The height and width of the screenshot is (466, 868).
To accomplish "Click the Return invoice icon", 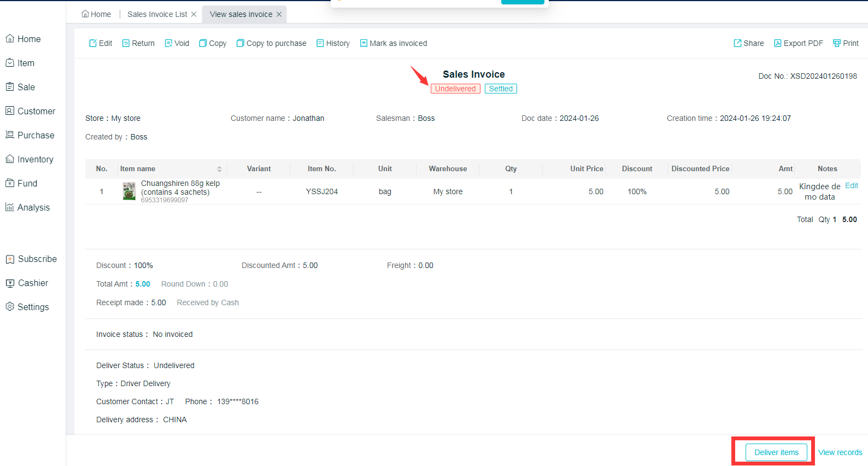I will click(126, 43).
